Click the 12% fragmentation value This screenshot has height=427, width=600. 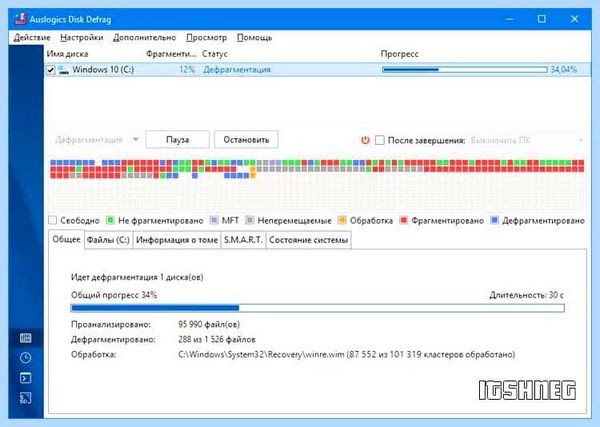187,70
